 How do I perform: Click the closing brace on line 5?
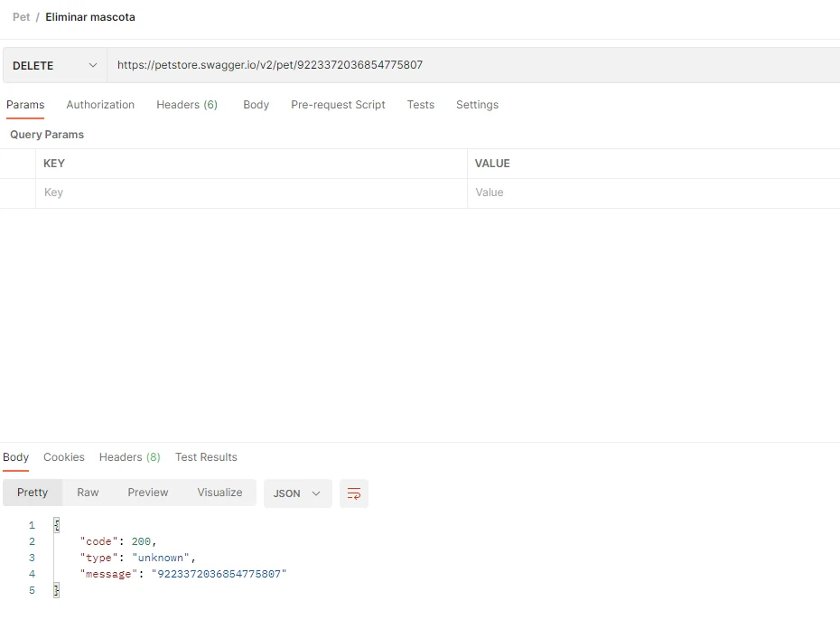pos(57,590)
